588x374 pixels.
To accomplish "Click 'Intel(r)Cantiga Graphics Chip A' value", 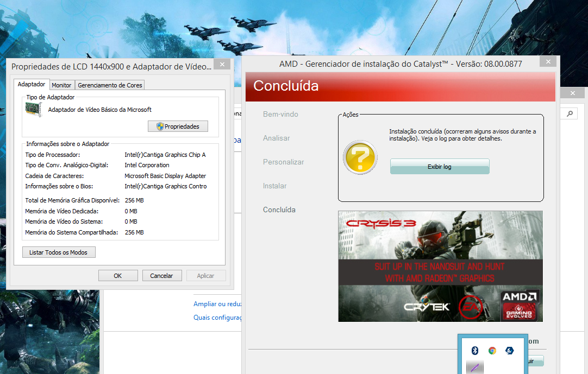I will (165, 155).
